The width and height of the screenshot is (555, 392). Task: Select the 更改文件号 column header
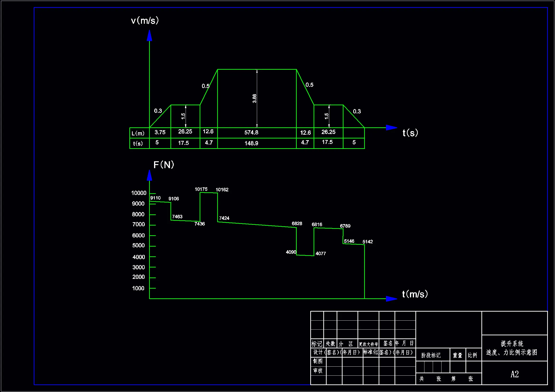[x=368, y=344]
